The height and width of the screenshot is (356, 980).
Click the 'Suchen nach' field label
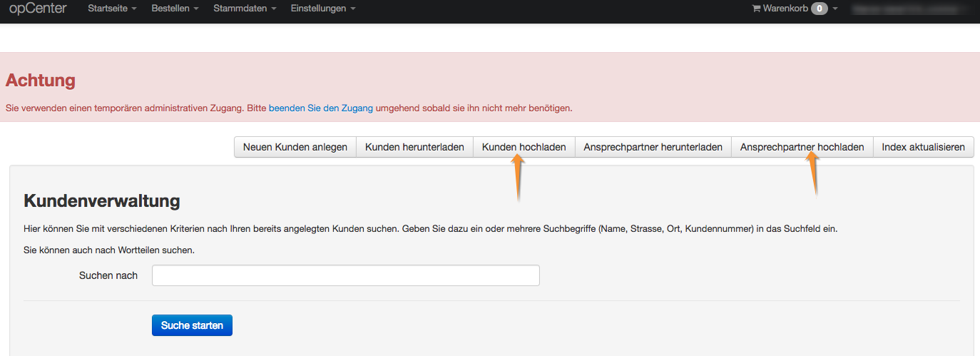point(108,275)
